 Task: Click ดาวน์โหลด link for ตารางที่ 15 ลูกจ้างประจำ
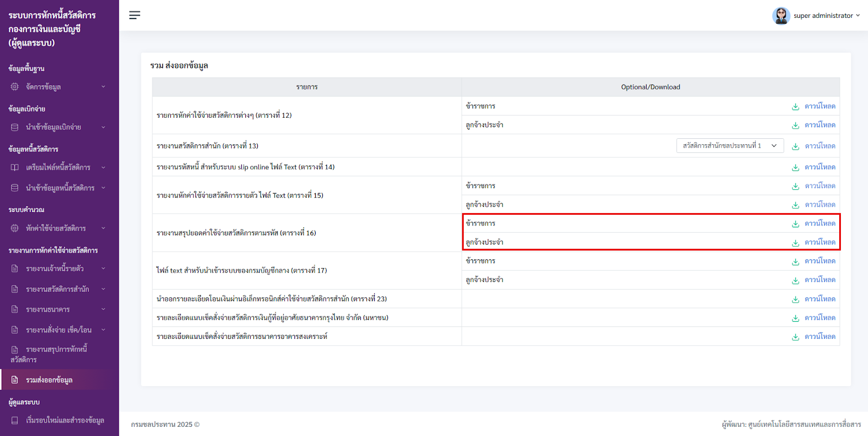(x=820, y=204)
